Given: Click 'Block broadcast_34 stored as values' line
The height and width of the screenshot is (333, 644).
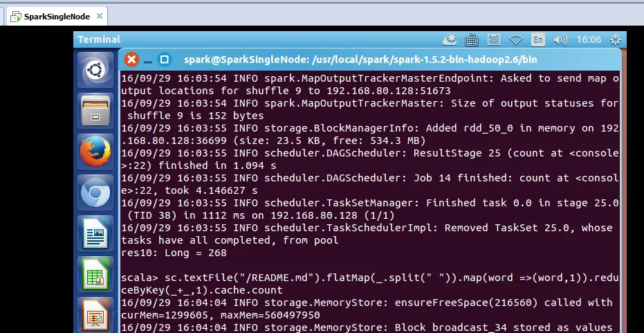Looking at the screenshot, I should pyautogui.click(x=367, y=327).
